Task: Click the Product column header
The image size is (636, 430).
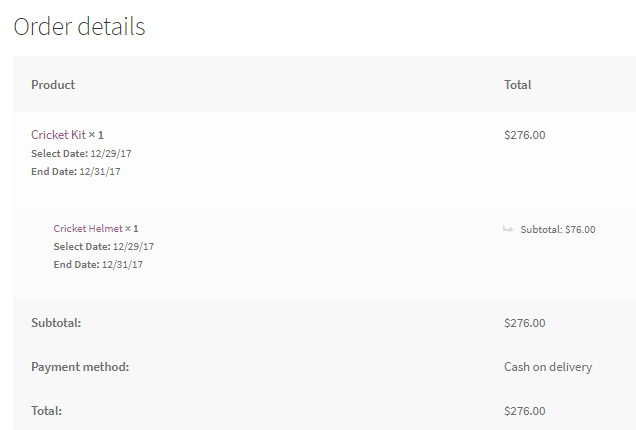Action: click(x=53, y=85)
